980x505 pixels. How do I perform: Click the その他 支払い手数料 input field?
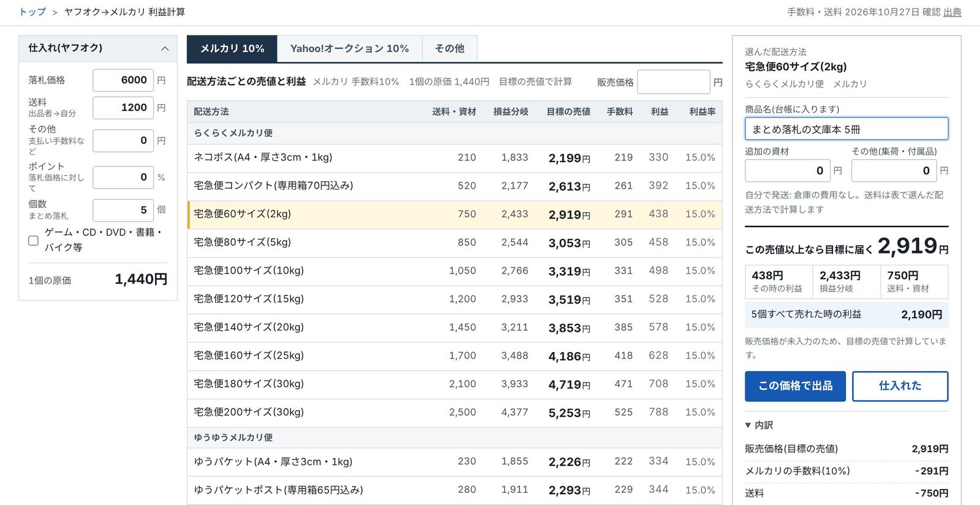tap(123, 141)
